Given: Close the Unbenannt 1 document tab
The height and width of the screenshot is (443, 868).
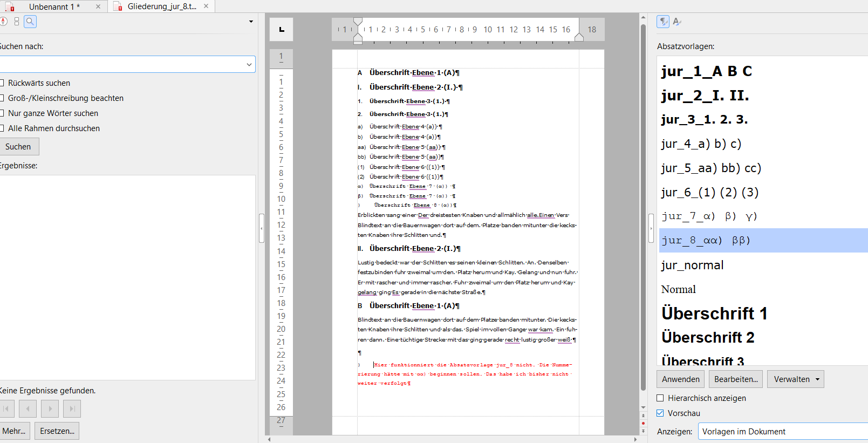Looking at the screenshot, I should click(98, 6).
